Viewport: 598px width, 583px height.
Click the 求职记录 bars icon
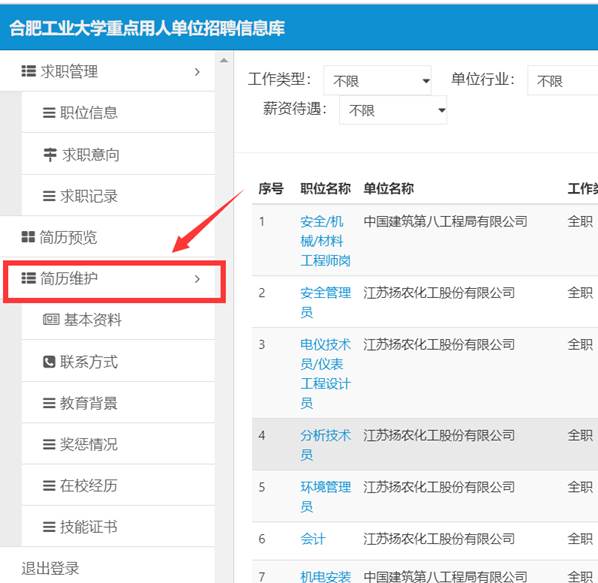click(49, 196)
